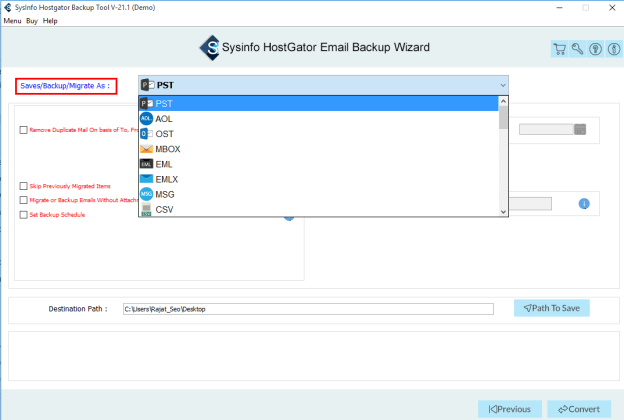The image size is (624, 420).
Task: Check Skip Previously Migrated Items
Action: (x=23, y=186)
